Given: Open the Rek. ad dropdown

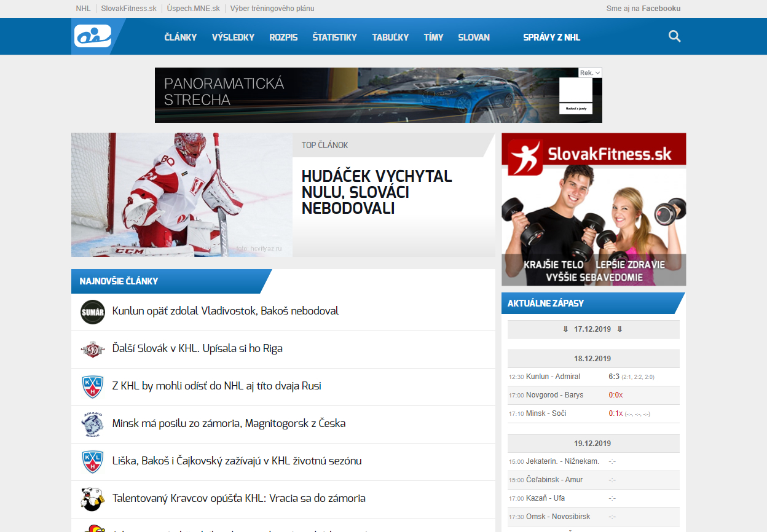Looking at the screenshot, I should click(x=590, y=72).
